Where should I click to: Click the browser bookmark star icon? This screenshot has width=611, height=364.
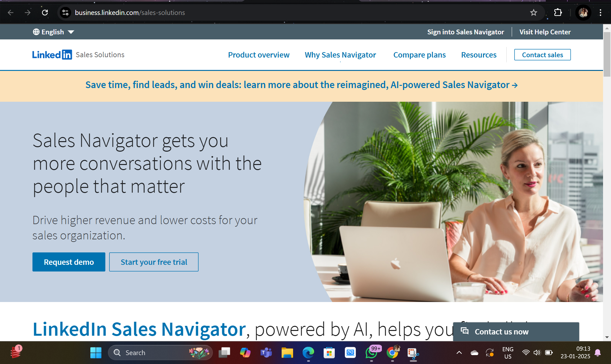(x=534, y=13)
